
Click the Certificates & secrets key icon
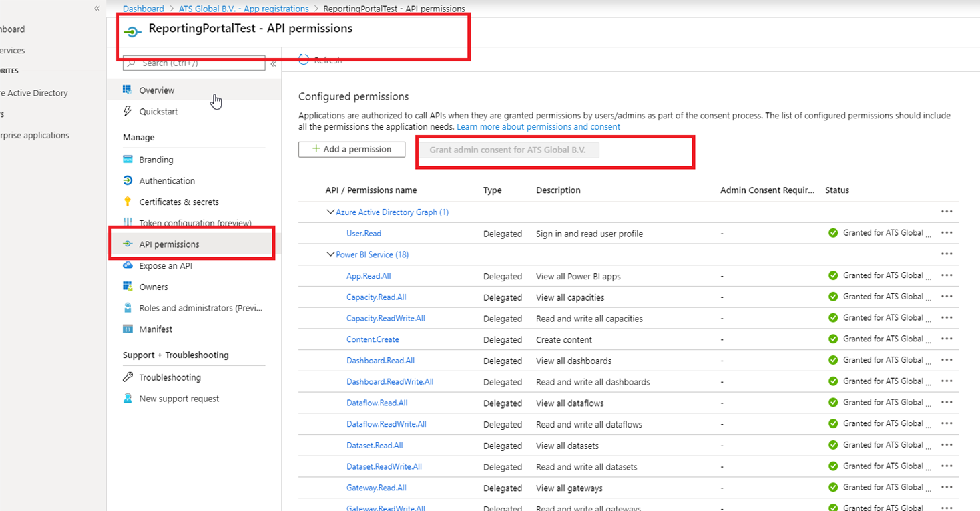[128, 202]
